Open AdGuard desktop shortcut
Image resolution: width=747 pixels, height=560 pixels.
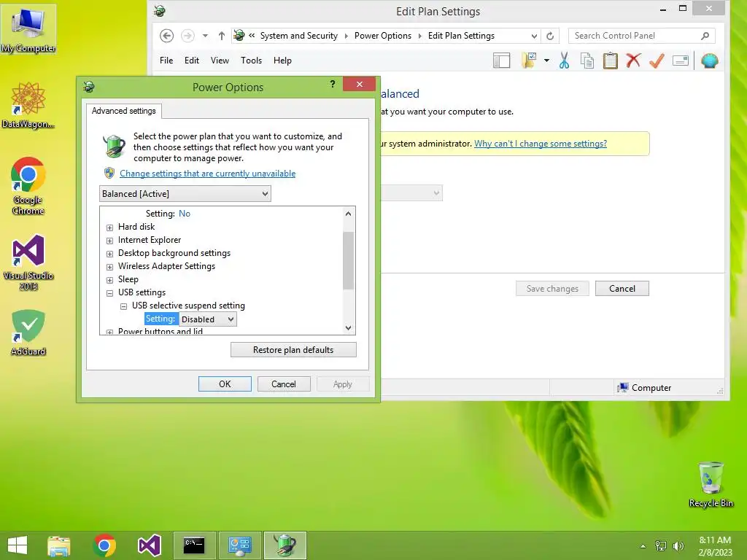[x=28, y=332]
